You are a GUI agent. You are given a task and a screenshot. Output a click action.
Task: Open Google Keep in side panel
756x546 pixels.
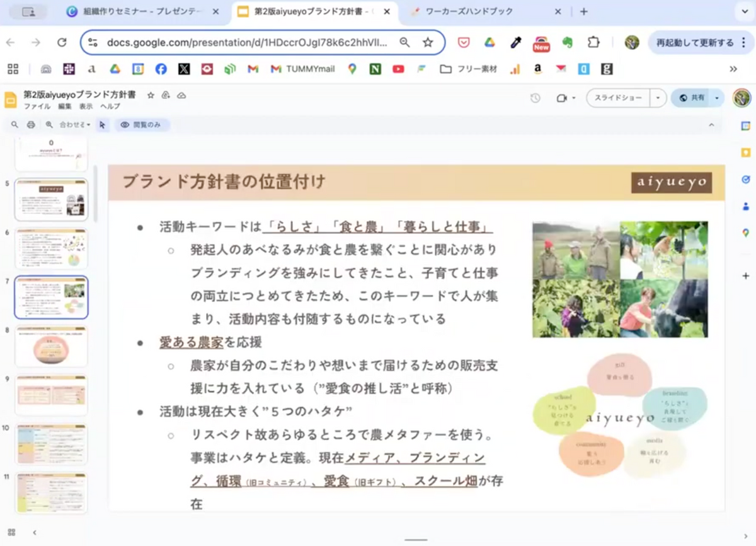coord(745,153)
